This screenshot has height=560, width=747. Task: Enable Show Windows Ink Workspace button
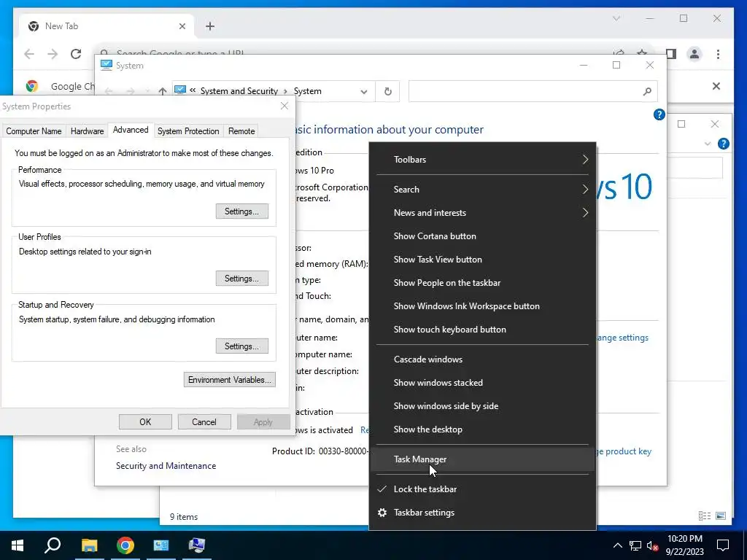(x=482, y=306)
